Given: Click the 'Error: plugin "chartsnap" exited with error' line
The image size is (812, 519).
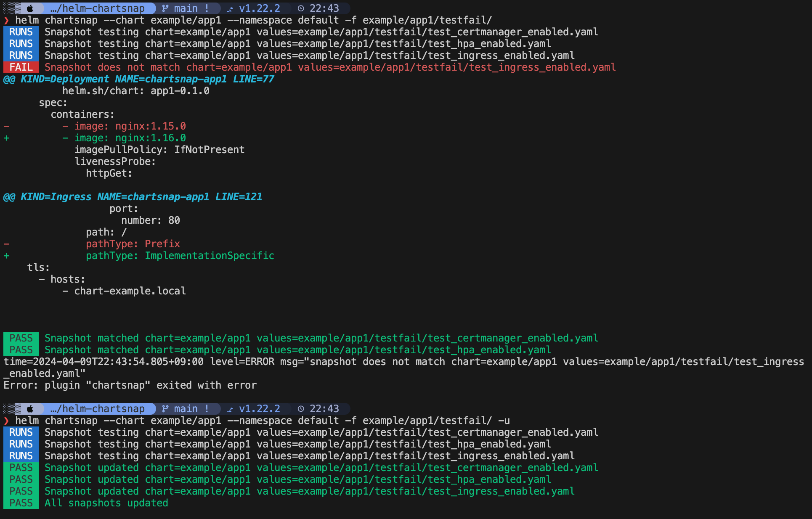Looking at the screenshot, I should pos(130,385).
